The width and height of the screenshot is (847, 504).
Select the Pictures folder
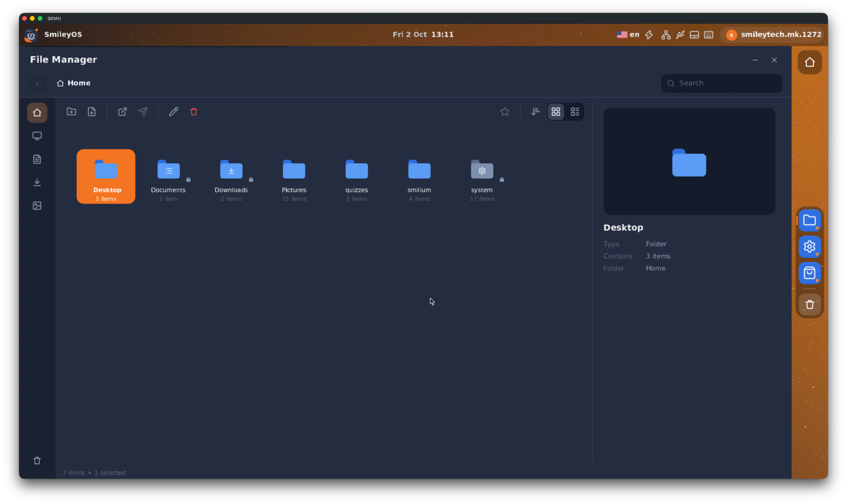coord(294,177)
